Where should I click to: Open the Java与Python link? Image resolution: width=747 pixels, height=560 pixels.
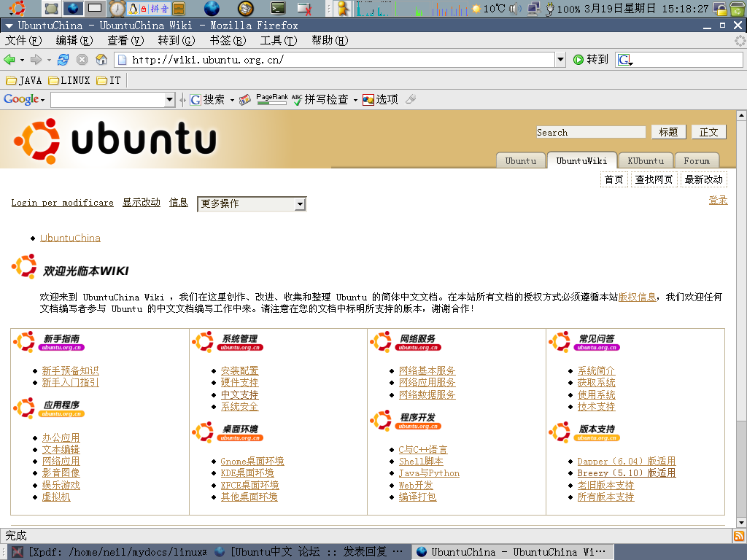coord(429,472)
